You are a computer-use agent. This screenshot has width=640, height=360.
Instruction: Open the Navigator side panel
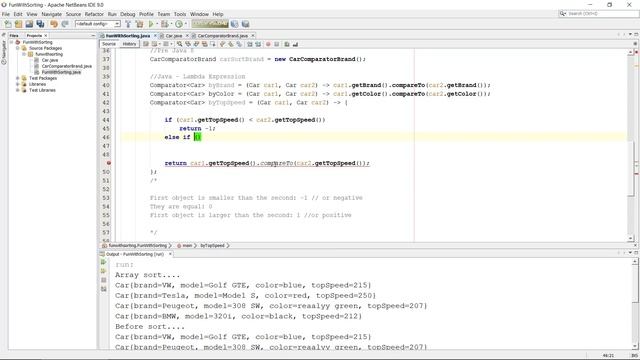[x=4, y=52]
